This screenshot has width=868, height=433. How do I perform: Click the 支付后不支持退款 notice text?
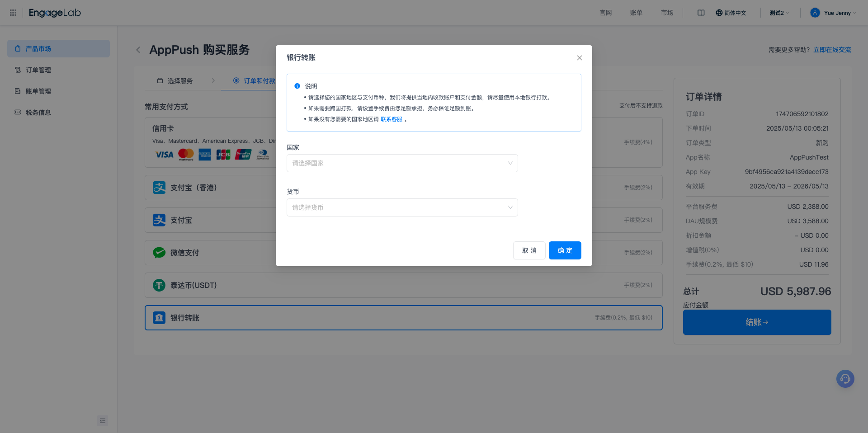[641, 106]
